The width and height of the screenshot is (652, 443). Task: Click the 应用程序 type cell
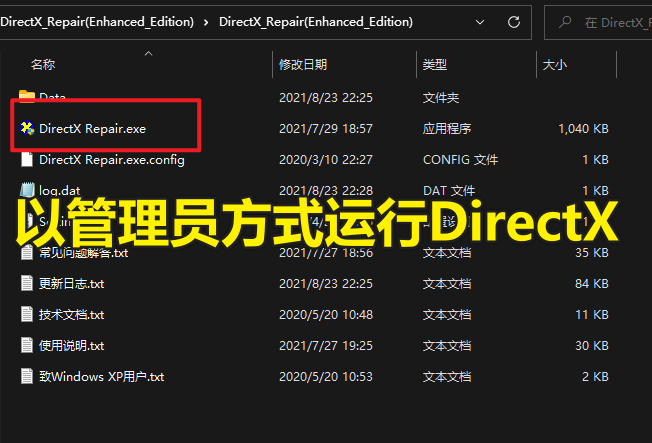[x=447, y=129]
